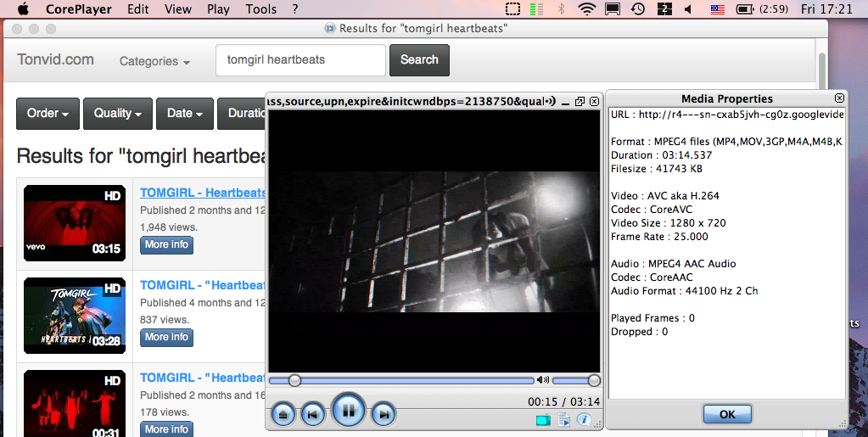Open the Date filter dropdown
Image resolution: width=868 pixels, height=437 pixels.
[185, 114]
